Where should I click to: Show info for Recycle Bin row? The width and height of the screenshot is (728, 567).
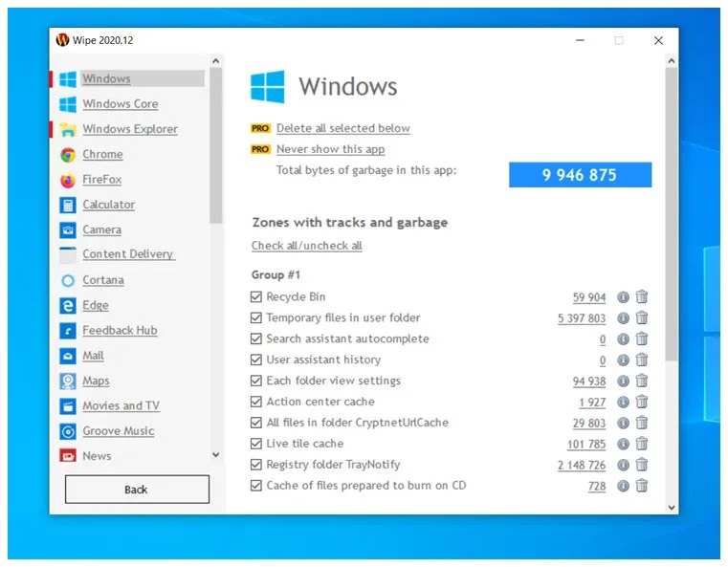[x=623, y=297]
